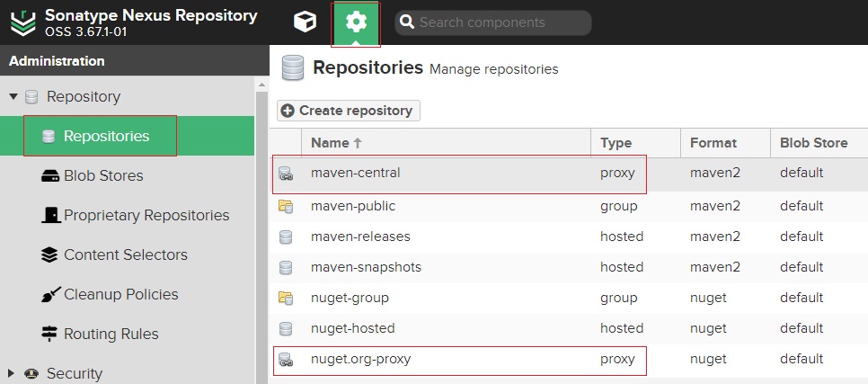Select Repositories in the sidebar menu
This screenshot has width=868, height=384.
[106, 137]
